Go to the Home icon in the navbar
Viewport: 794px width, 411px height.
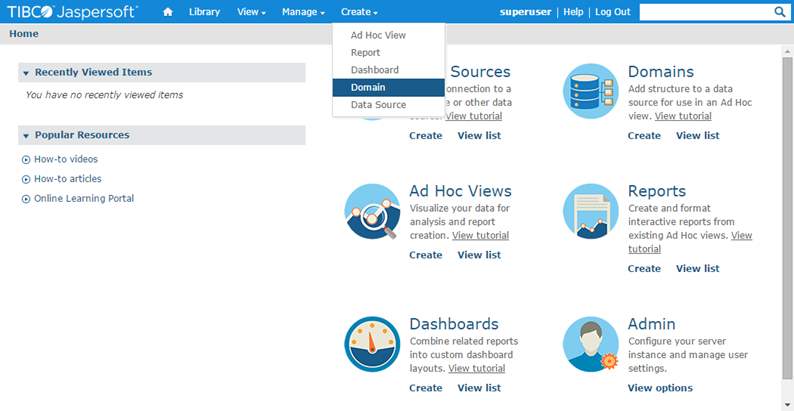(168, 12)
